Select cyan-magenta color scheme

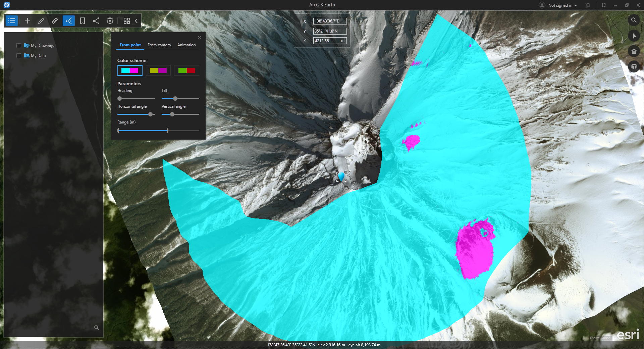pyautogui.click(x=130, y=70)
